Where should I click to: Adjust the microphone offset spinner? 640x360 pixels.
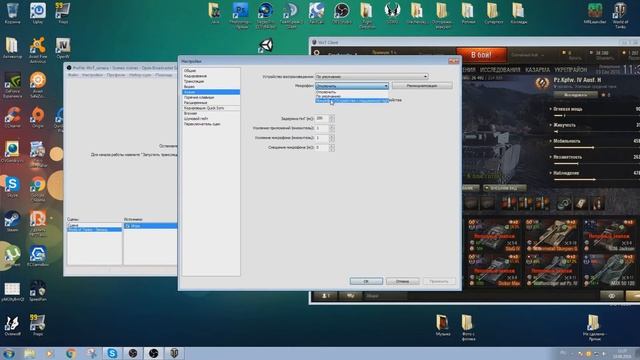331,147
